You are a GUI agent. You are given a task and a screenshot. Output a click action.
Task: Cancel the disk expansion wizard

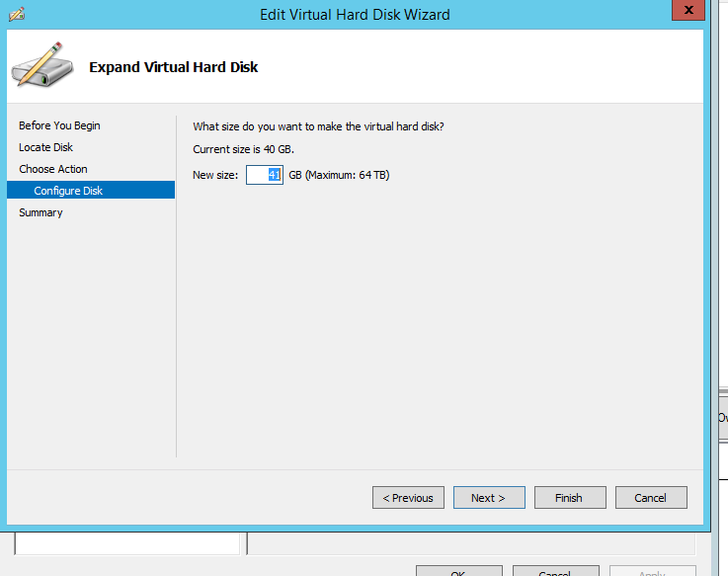(x=650, y=498)
